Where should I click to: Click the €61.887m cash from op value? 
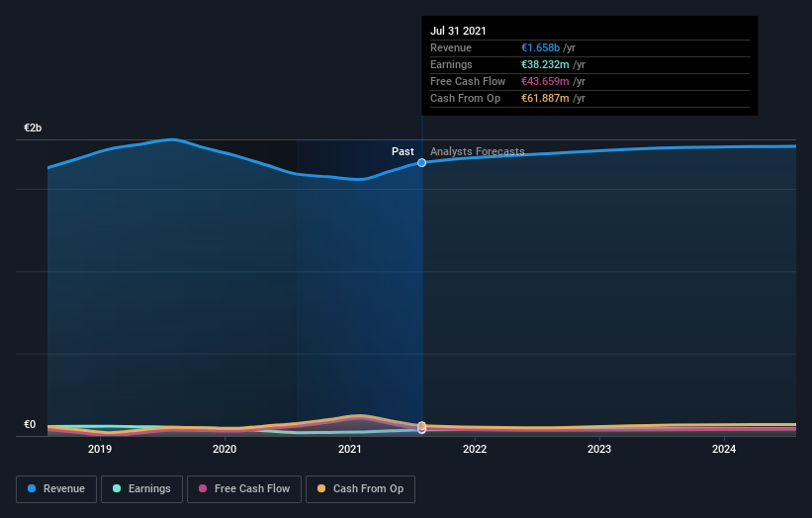click(x=545, y=98)
